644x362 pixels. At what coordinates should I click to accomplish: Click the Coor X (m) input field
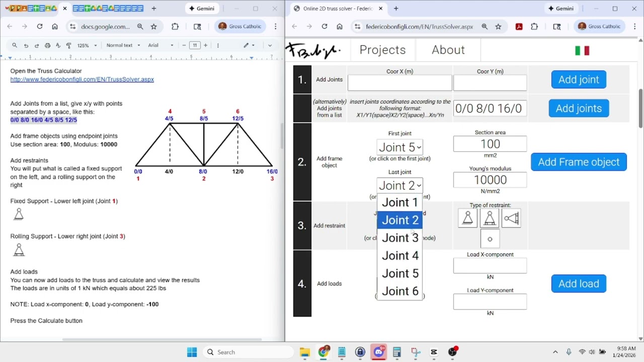point(399,83)
